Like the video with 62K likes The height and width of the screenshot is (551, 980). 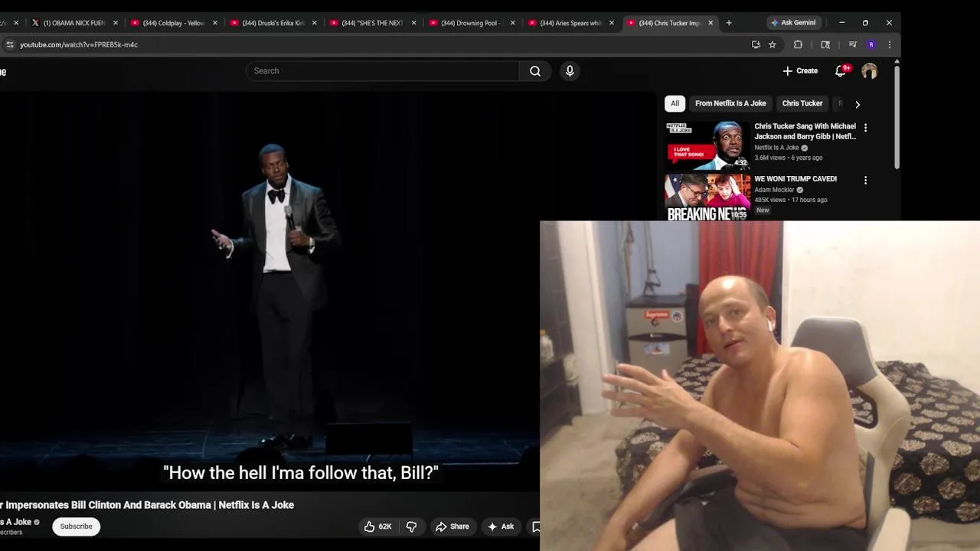click(x=377, y=527)
